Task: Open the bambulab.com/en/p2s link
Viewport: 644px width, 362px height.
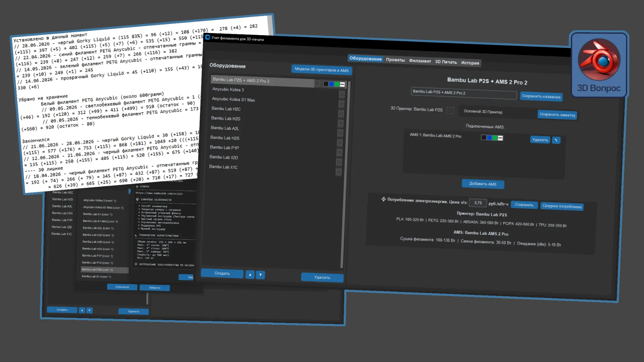Action: [x=159, y=193]
